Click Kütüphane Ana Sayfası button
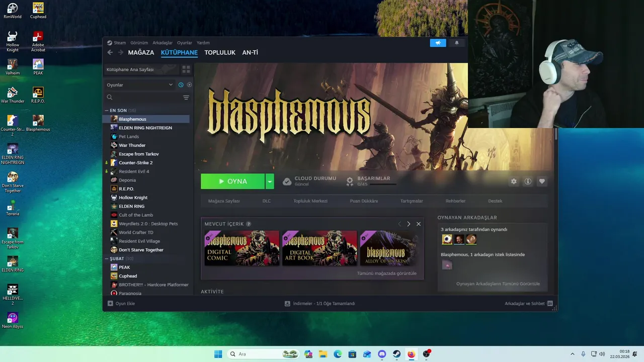This screenshot has height=362, width=644. (x=141, y=69)
